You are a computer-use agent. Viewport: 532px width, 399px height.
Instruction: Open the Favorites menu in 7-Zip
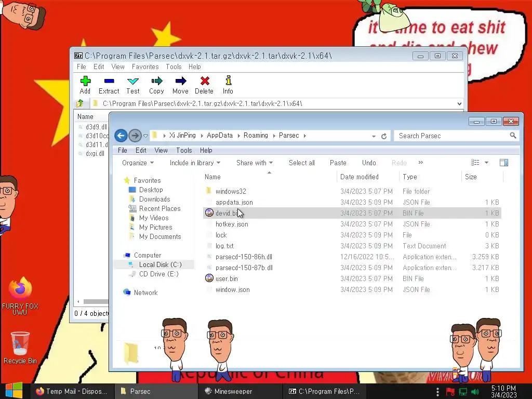pyautogui.click(x=145, y=66)
